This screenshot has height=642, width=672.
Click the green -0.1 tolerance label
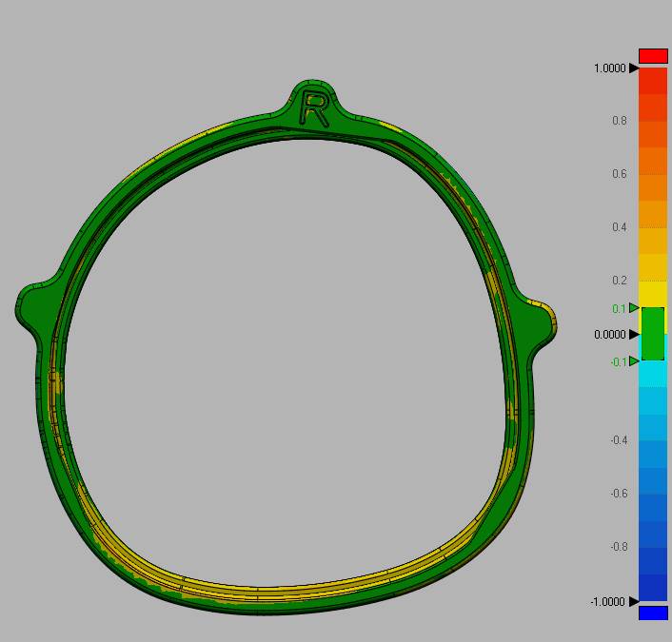tap(619, 362)
